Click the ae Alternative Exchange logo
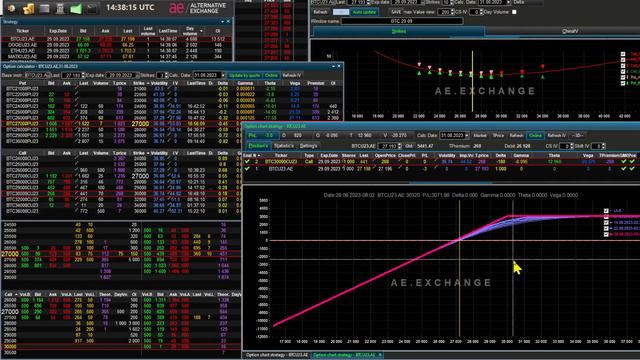 198,8
